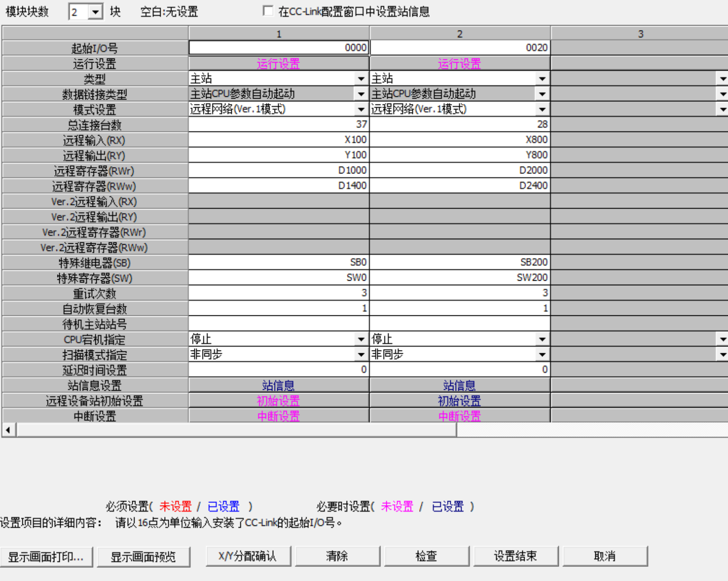The image size is (728, 581).
Task: Expand the module 1 type dropdown
Action: [361, 79]
